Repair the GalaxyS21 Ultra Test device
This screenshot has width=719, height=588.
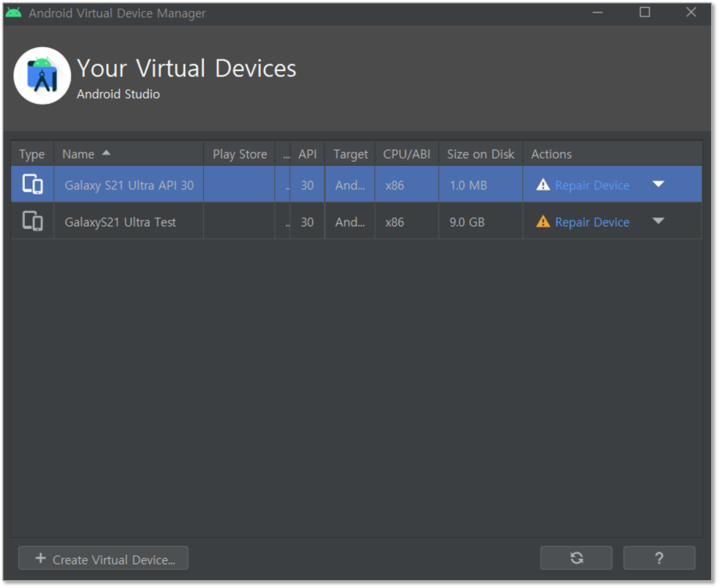click(592, 222)
